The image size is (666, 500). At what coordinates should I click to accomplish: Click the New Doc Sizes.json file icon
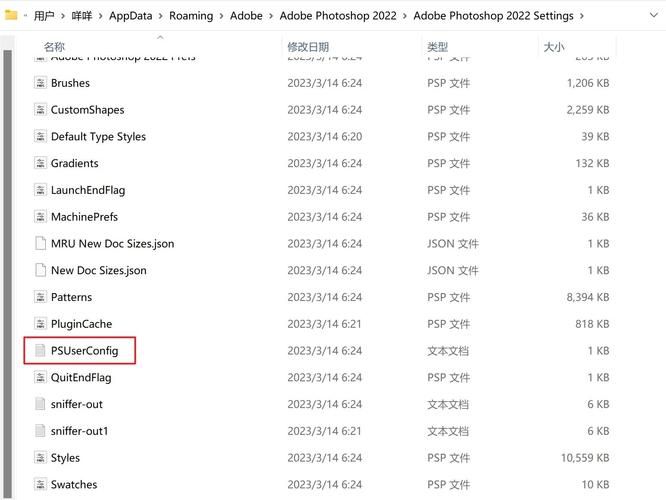point(40,270)
